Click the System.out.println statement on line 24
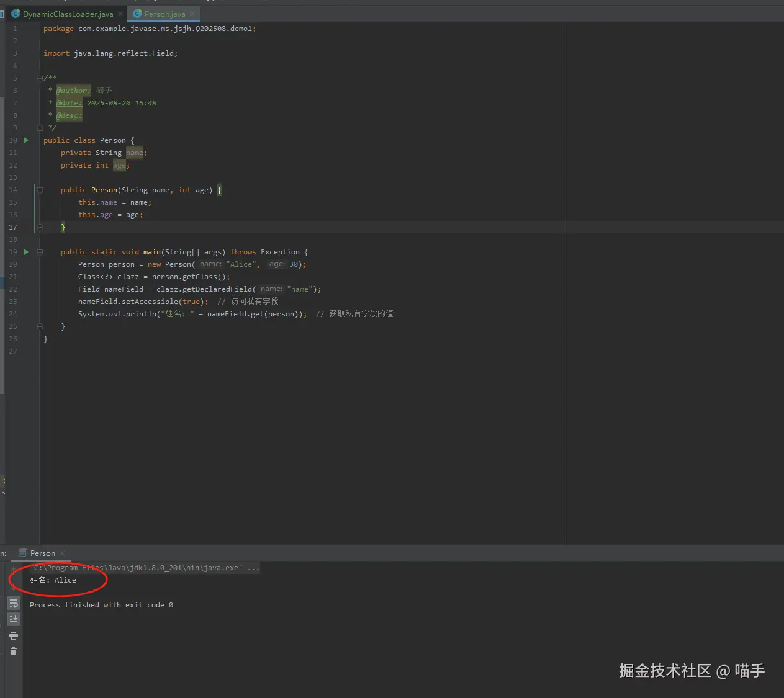The image size is (784, 698). pos(192,314)
